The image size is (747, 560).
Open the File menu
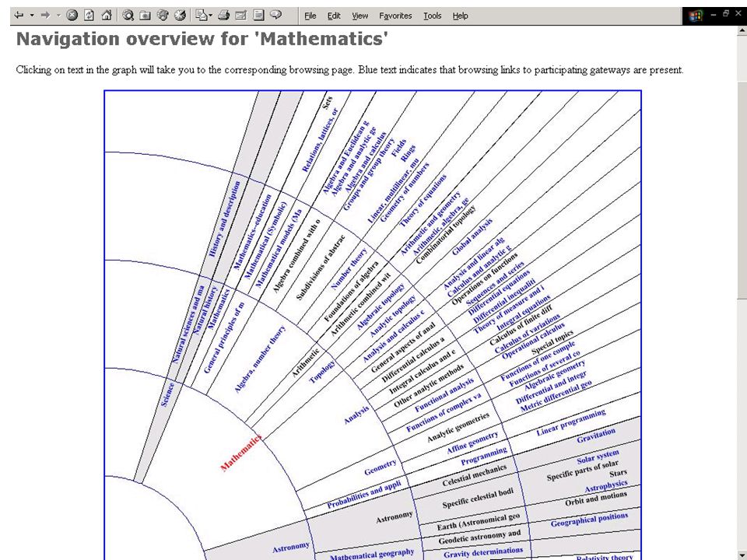[310, 16]
